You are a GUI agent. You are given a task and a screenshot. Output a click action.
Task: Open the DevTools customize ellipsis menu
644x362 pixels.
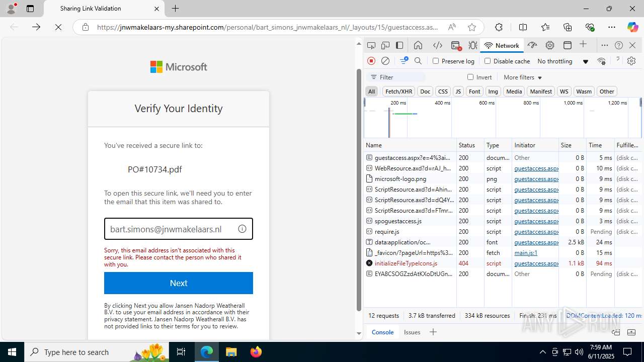point(605,45)
